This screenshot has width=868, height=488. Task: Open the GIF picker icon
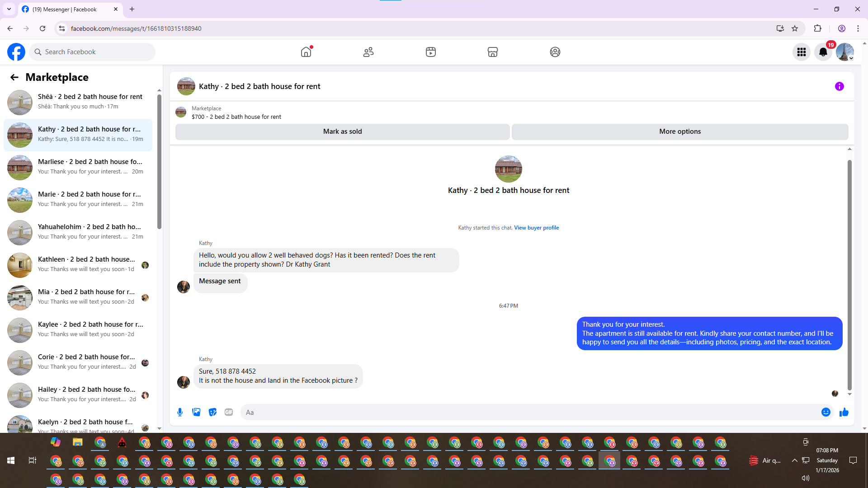pyautogui.click(x=229, y=412)
